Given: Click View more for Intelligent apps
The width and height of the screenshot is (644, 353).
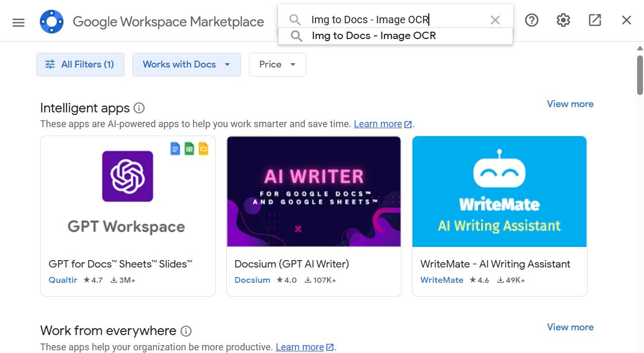Looking at the screenshot, I should pyautogui.click(x=570, y=104).
